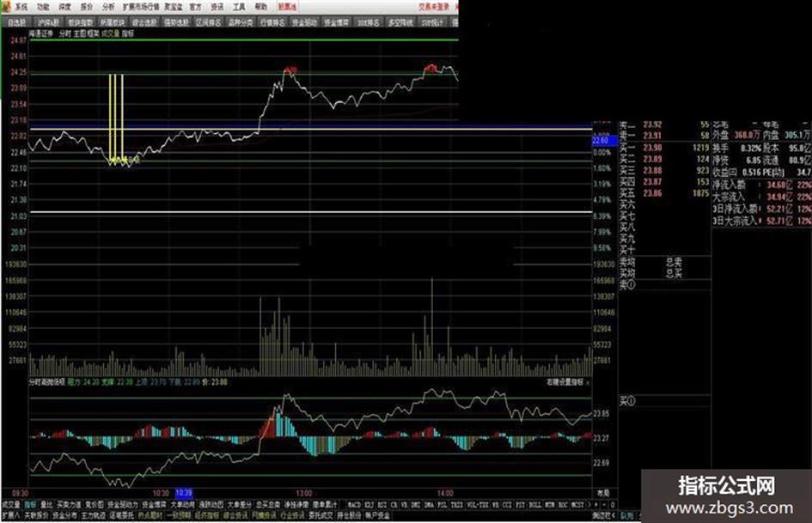The height and width of the screenshot is (523, 812).
Task: Open the 逐笔委托 tab
Action: (122, 516)
